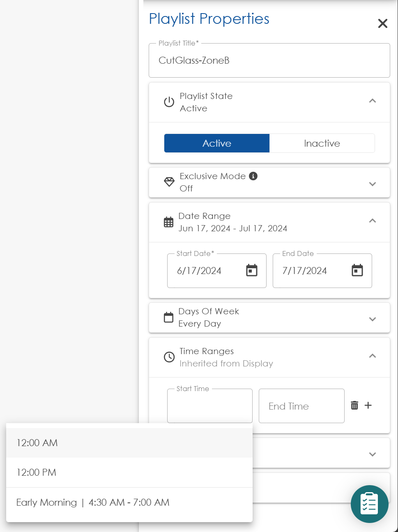
Task: Switch Exclusive Mode from Off
Action: (x=372, y=184)
